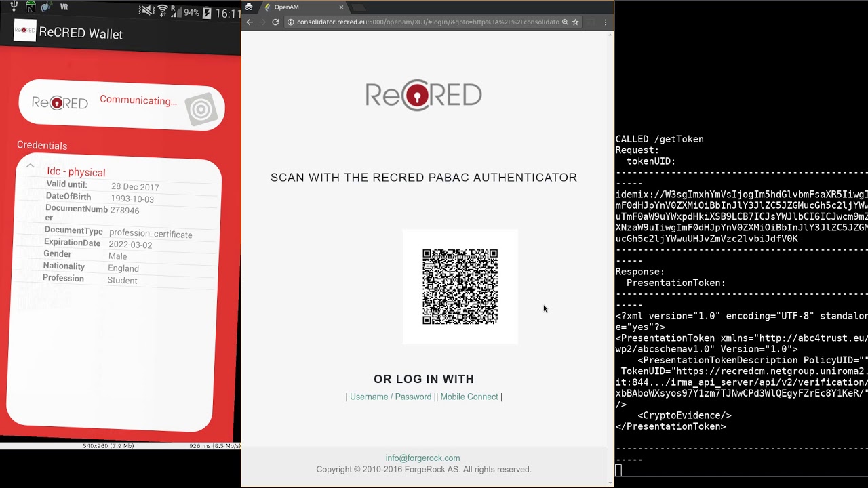The height and width of the screenshot is (488, 868).
Task: Click the 540x960 status text under phone
Action: coord(108,446)
